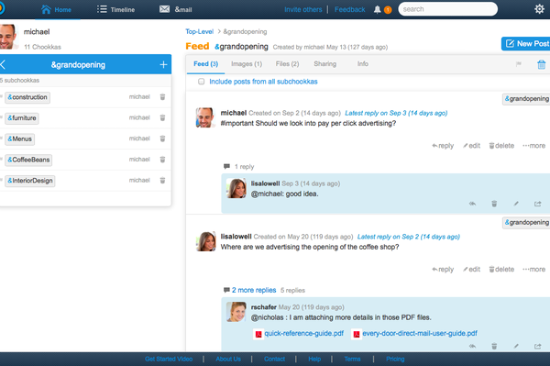Viewport: 550px width, 366px height.
Task: Open the &furniture subchookka
Action: click(x=22, y=118)
